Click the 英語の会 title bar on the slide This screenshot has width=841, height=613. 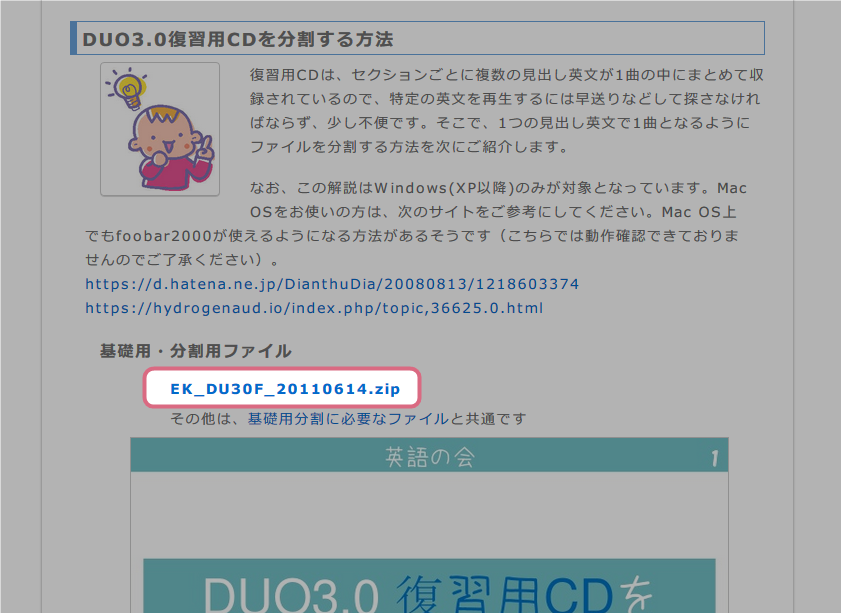tap(430, 456)
